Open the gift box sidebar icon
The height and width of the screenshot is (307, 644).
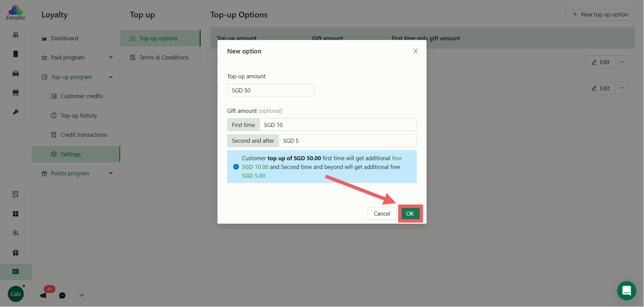[16, 253]
